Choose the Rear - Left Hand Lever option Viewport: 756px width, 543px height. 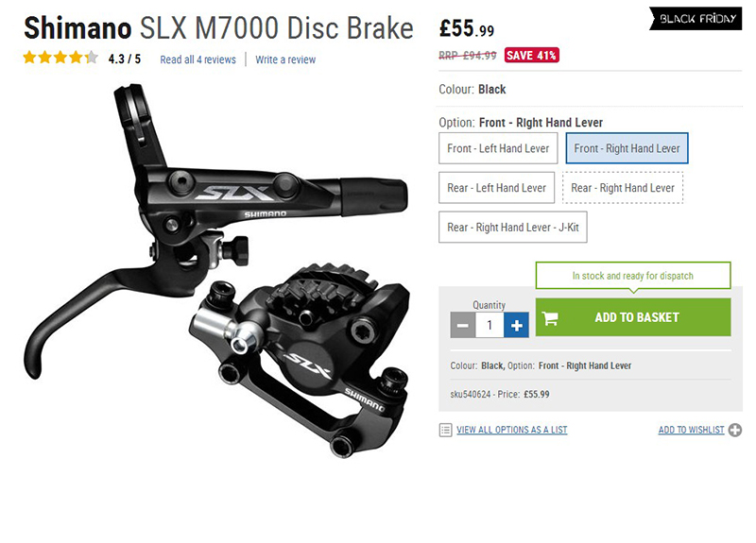[497, 188]
